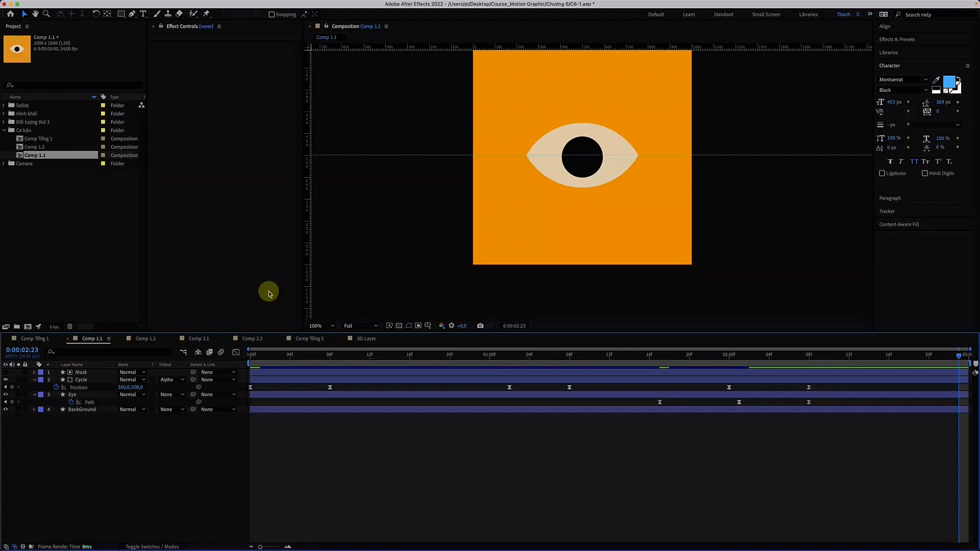Screen dimensions: 980x551
Task: Toggle the Position stopwatch on Cycle layer
Action: click(x=56, y=387)
